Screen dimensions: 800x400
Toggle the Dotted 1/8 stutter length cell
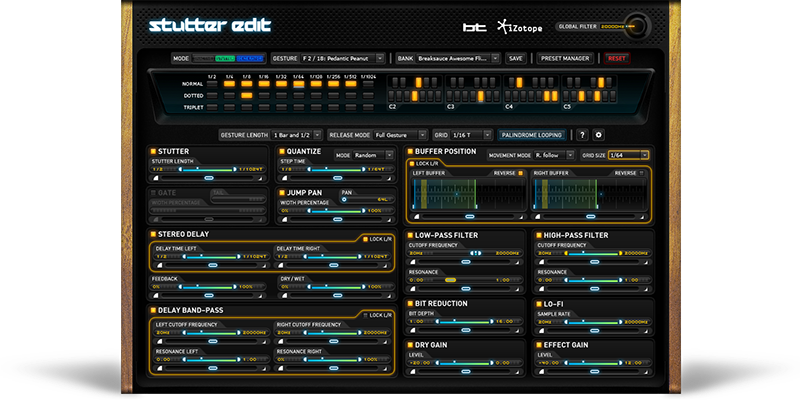(246, 95)
